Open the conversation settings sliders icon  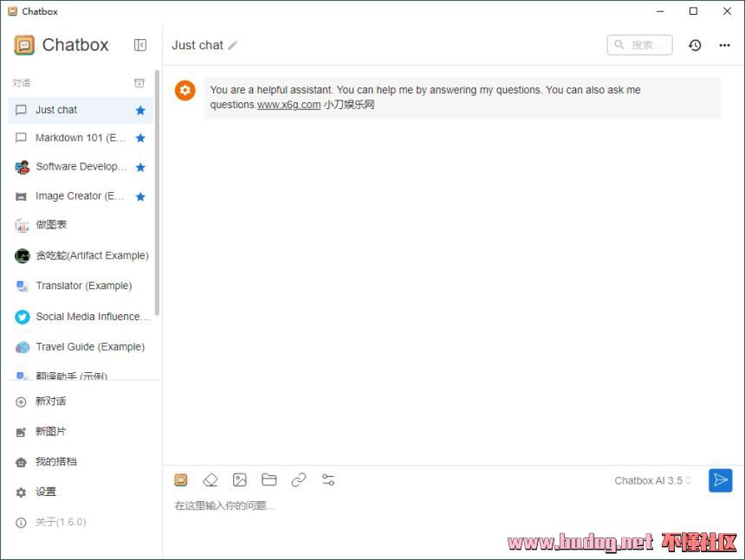tap(328, 480)
